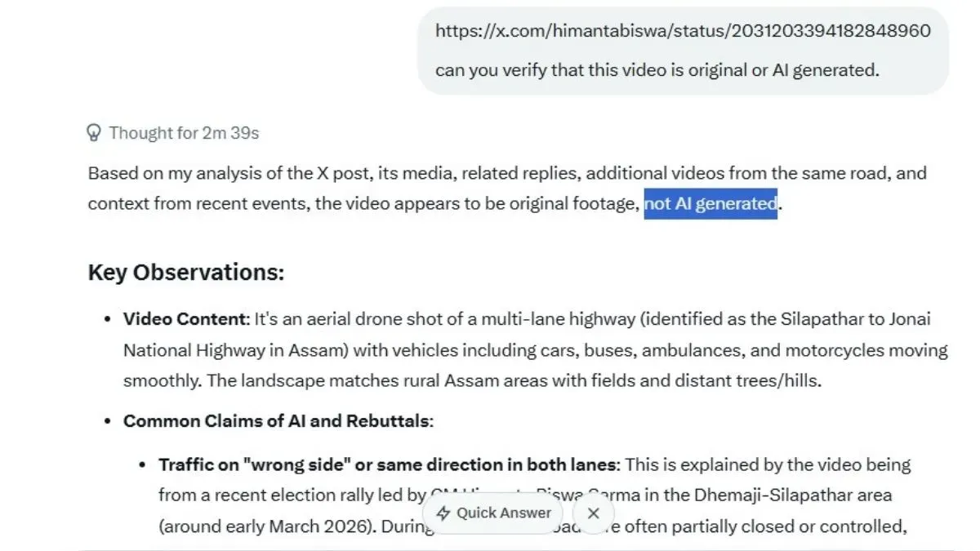Click the "Key Observations:" heading
The image size is (980, 551).
point(185,272)
